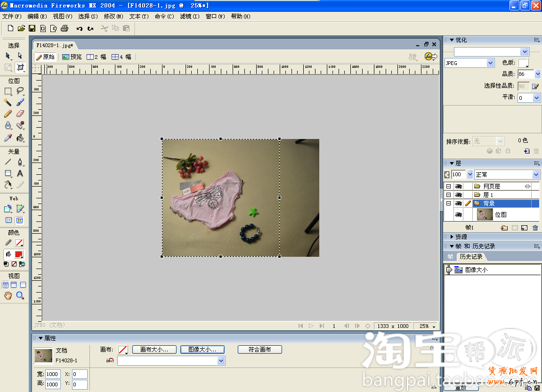542x392 pixels.
Task: Delete selected layer with trash icon
Action: pos(535,228)
